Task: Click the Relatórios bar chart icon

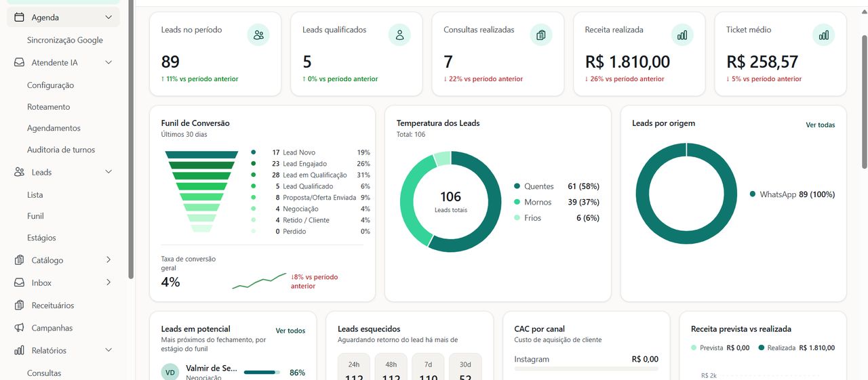Action: (x=19, y=350)
